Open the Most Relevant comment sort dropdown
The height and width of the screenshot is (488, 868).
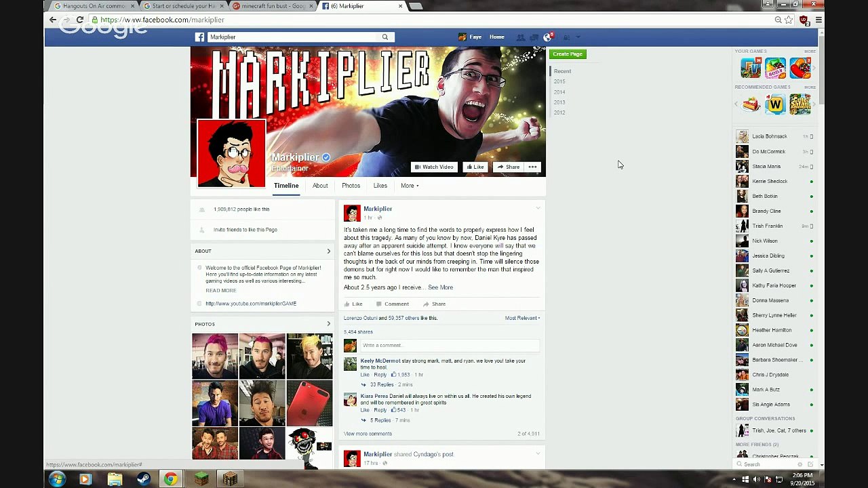522,318
